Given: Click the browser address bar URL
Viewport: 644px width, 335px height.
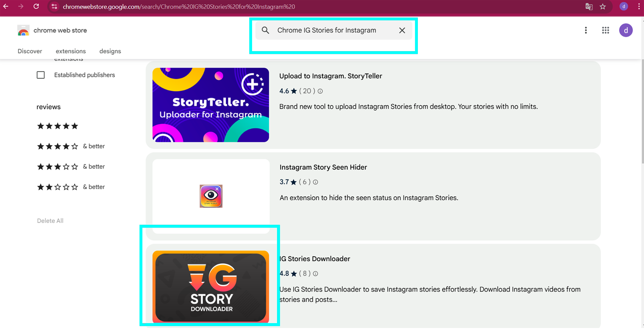Looking at the screenshot, I should pyautogui.click(x=179, y=7).
